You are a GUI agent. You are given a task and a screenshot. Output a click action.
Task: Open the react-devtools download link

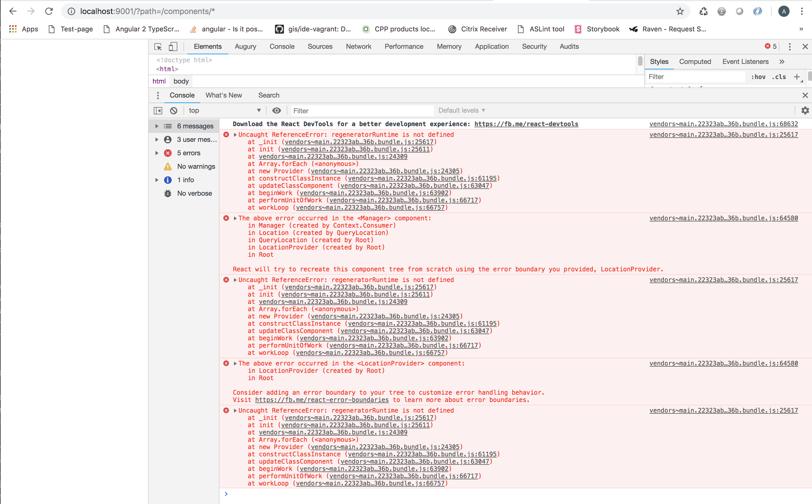526,124
